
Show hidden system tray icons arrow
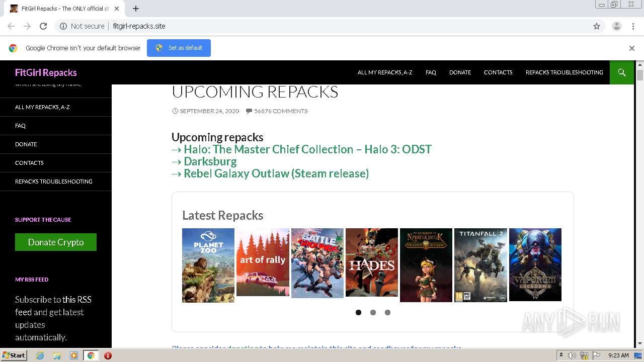tap(561, 355)
